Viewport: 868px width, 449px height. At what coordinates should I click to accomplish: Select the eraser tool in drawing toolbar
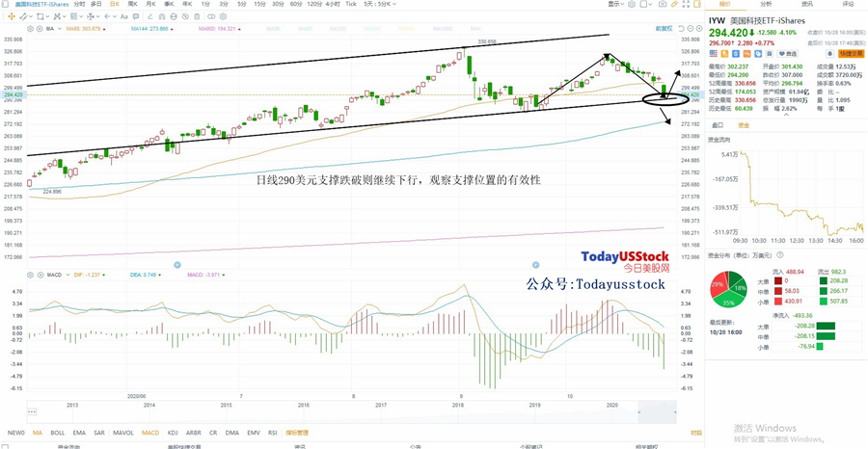tap(150, 16)
